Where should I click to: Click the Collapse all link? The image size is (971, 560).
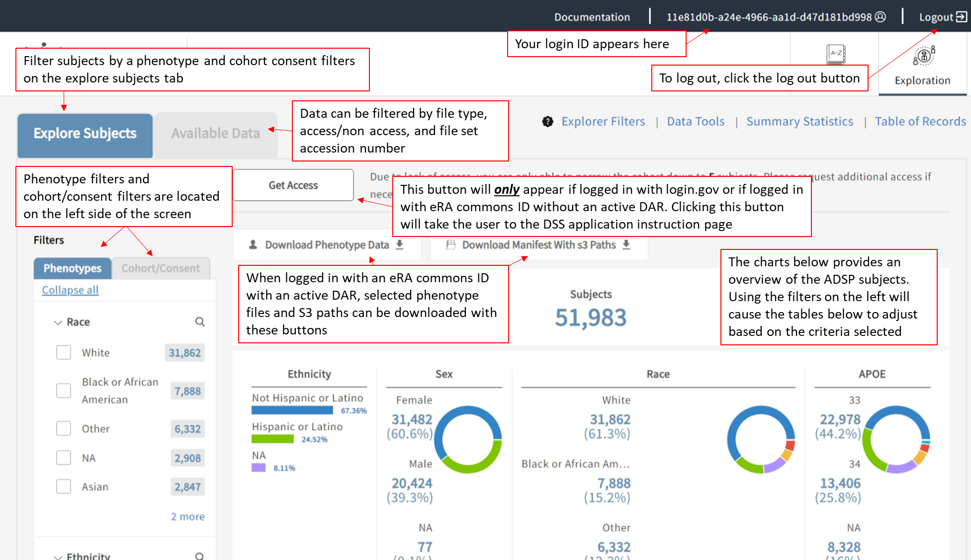pyautogui.click(x=70, y=290)
